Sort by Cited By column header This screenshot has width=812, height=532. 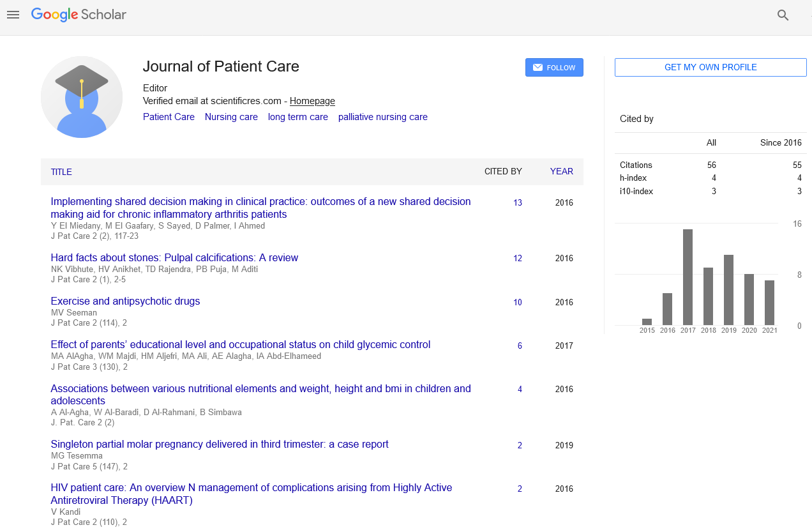[x=502, y=171]
